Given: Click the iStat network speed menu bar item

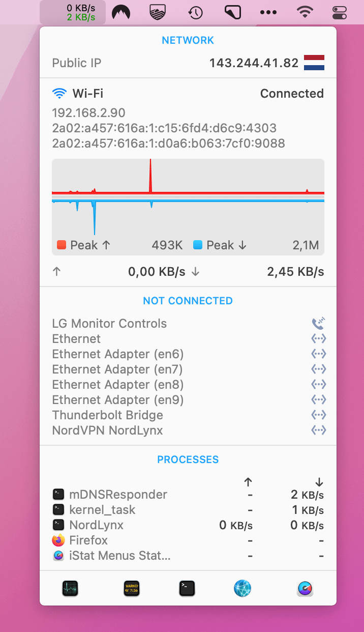Looking at the screenshot, I should pos(73,12).
